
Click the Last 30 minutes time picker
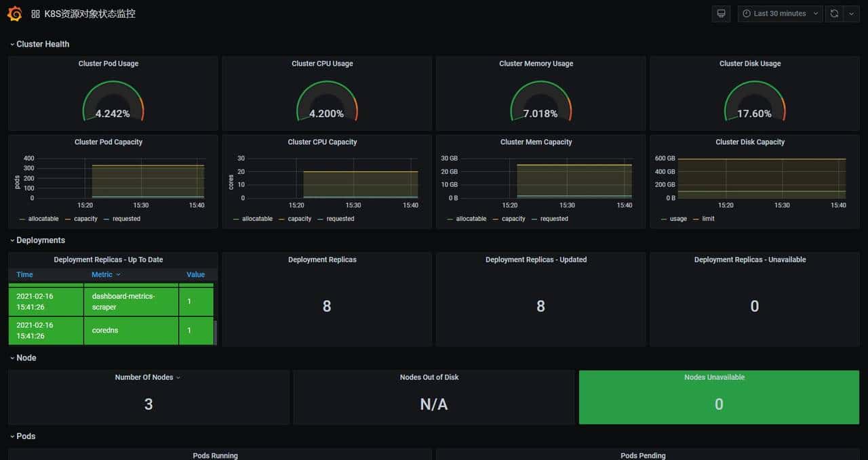click(780, 13)
